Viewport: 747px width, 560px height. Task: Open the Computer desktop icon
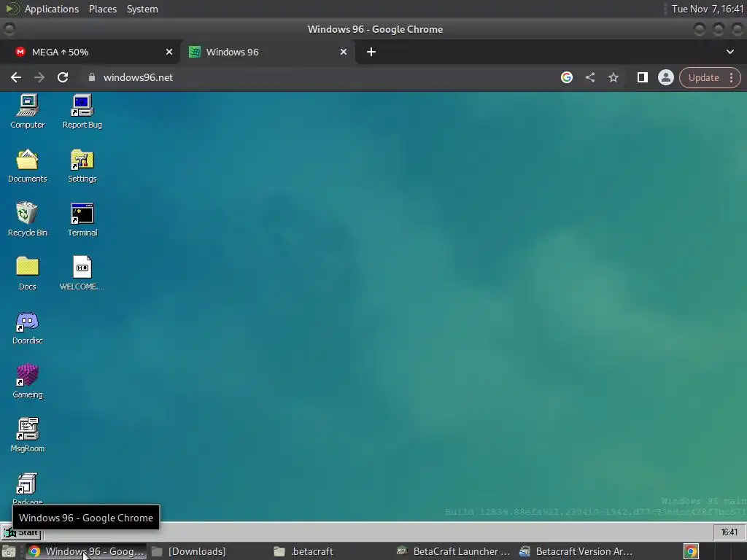point(28,112)
